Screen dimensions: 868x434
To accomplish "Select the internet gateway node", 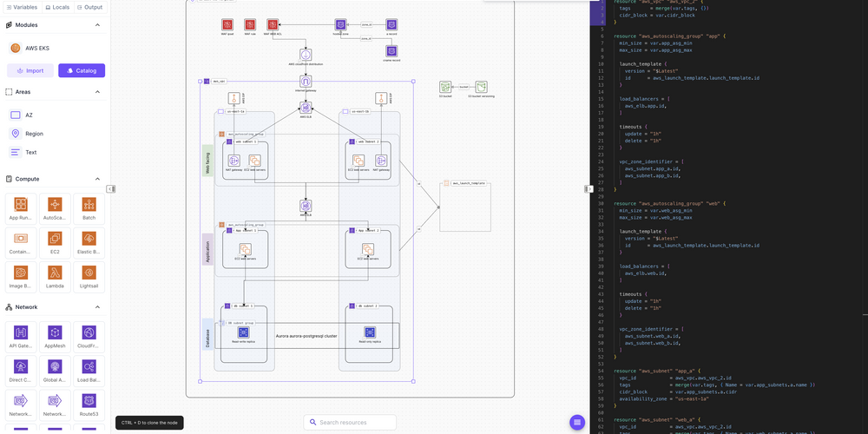I will click(x=306, y=83).
